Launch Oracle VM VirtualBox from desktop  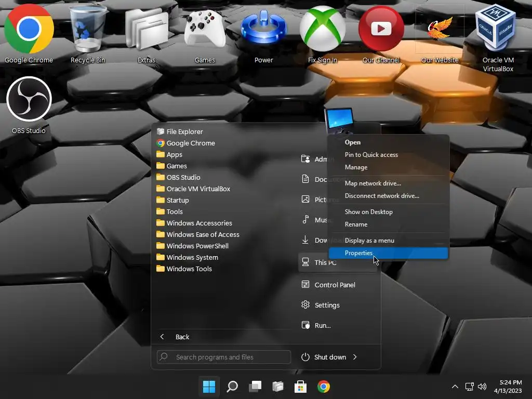(x=498, y=37)
